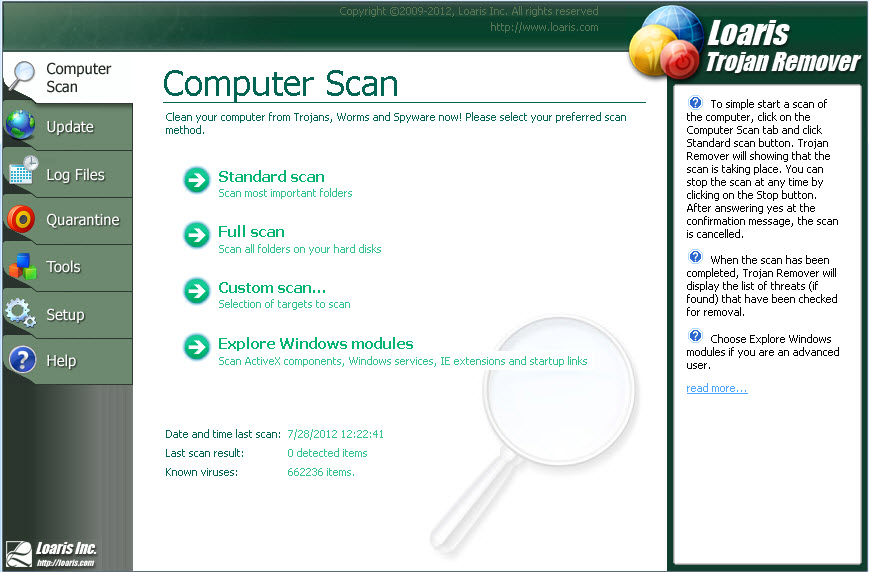Visit the http://www.loaris.com header link
The width and height of the screenshot is (869, 572).
click(544, 27)
